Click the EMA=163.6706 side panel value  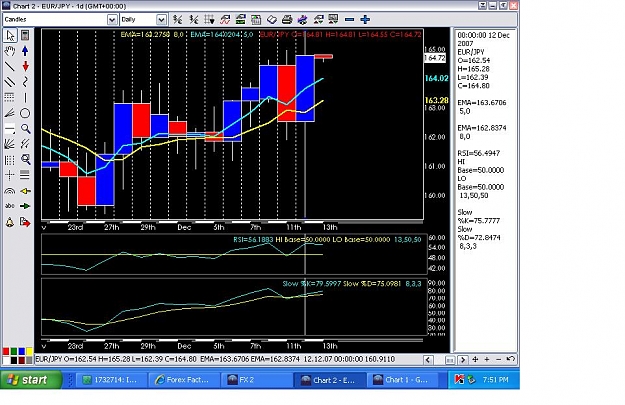click(x=482, y=102)
